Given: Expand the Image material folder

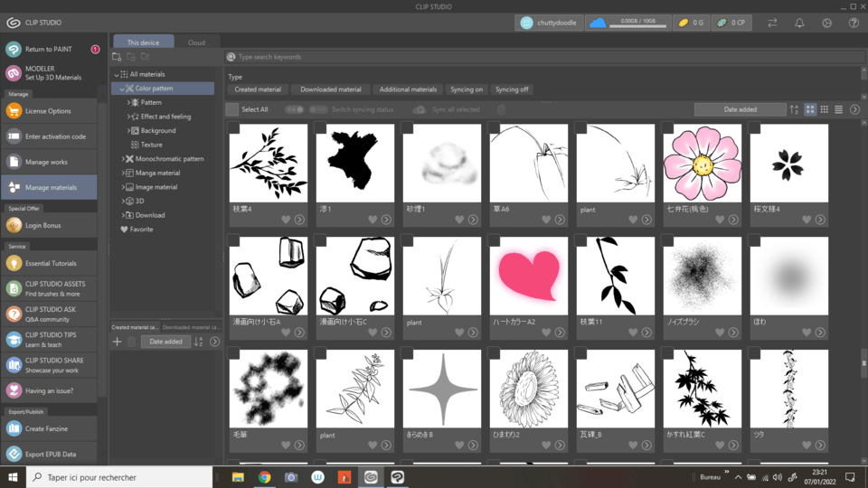Looking at the screenshot, I should coord(123,187).
